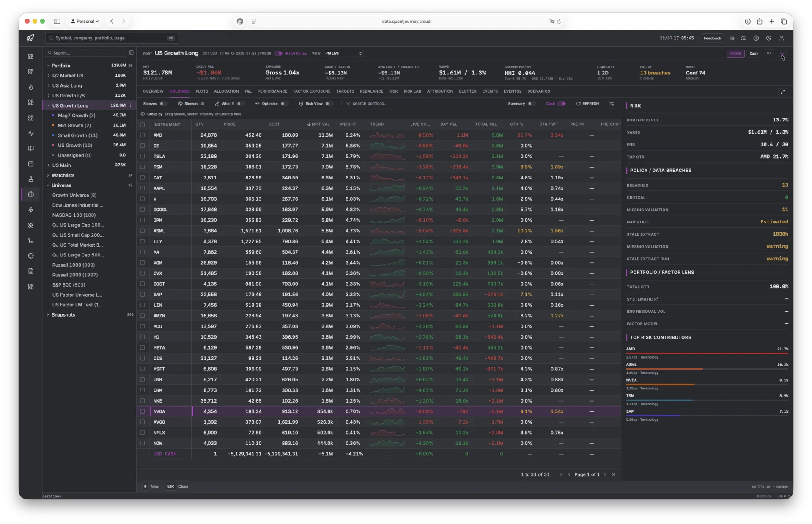
Task: Open the AI assistant robot icon
Action: click(732, 38)
